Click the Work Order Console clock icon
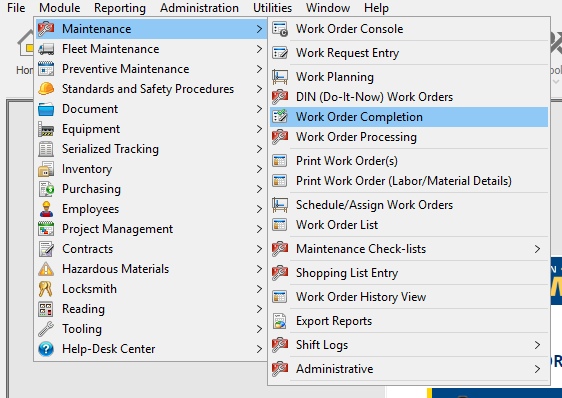 coord(280,29)
